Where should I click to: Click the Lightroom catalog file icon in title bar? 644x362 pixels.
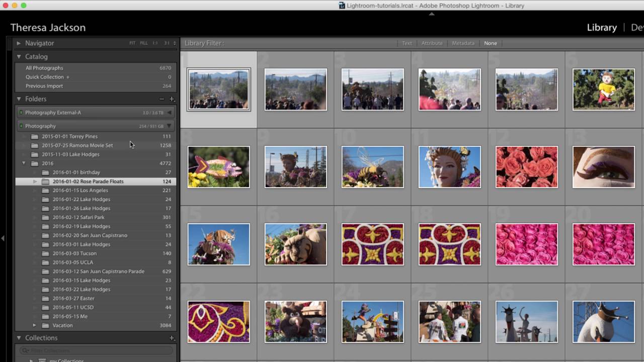coord(342,6)
